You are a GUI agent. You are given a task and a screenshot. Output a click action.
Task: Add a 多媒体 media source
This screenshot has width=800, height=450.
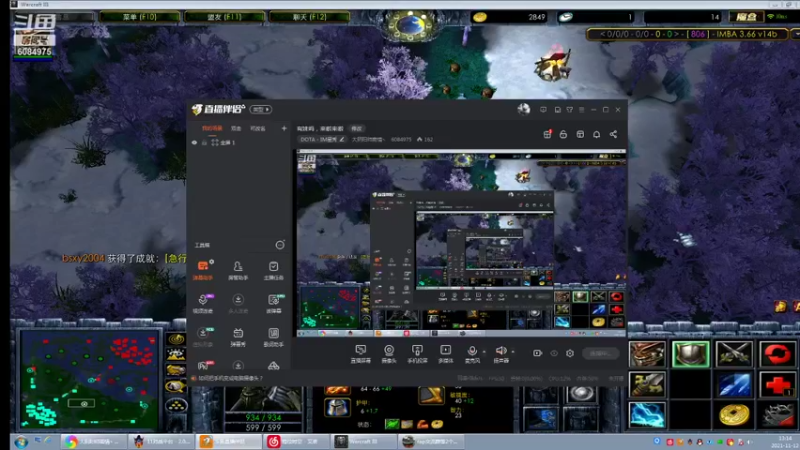(445, 353)
